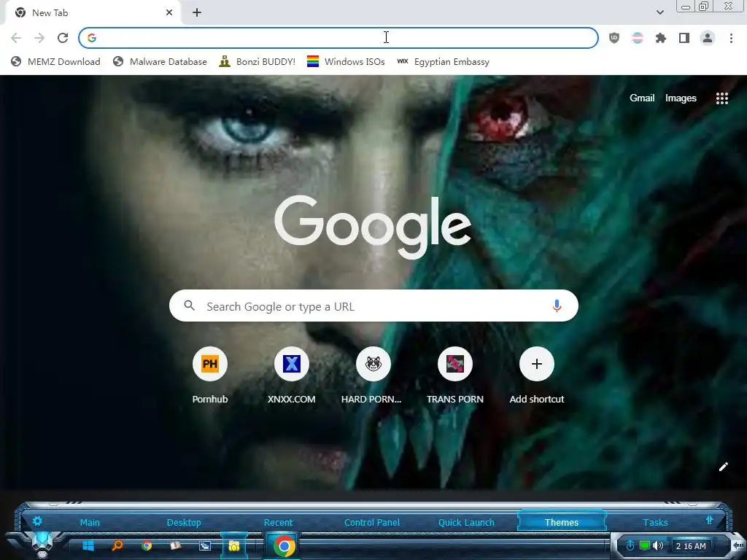Open the uBlock Origin extension icon
747x560 pixels.
(x=614, y=38)
